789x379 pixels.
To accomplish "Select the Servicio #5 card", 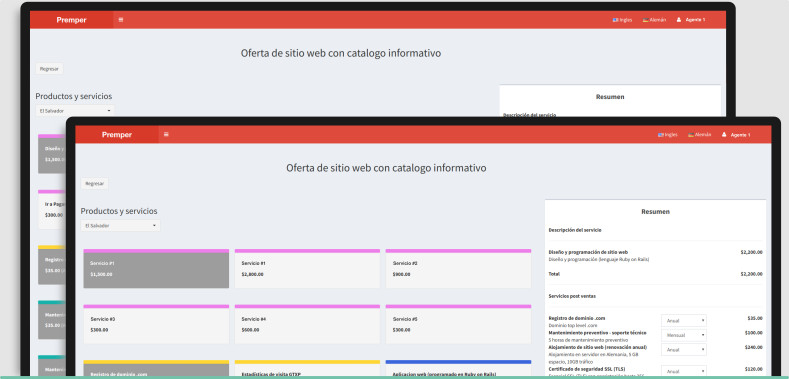I will tap(458, 324).
